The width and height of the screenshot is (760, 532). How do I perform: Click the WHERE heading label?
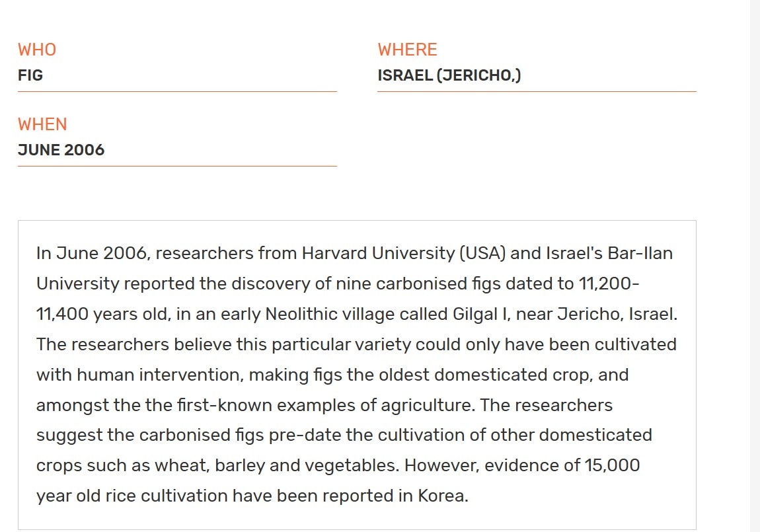(407, 50)
